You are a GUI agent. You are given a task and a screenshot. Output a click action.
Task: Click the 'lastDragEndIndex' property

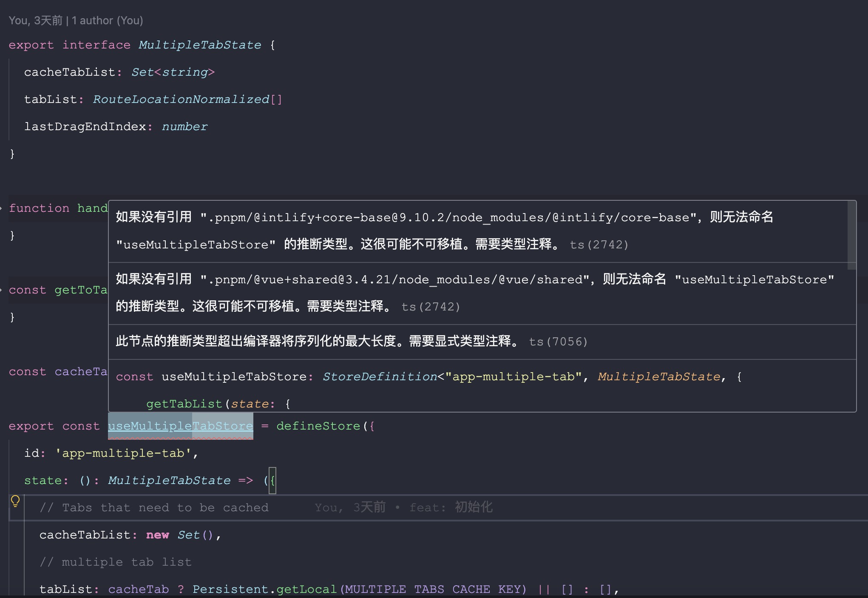click(85, 126)
